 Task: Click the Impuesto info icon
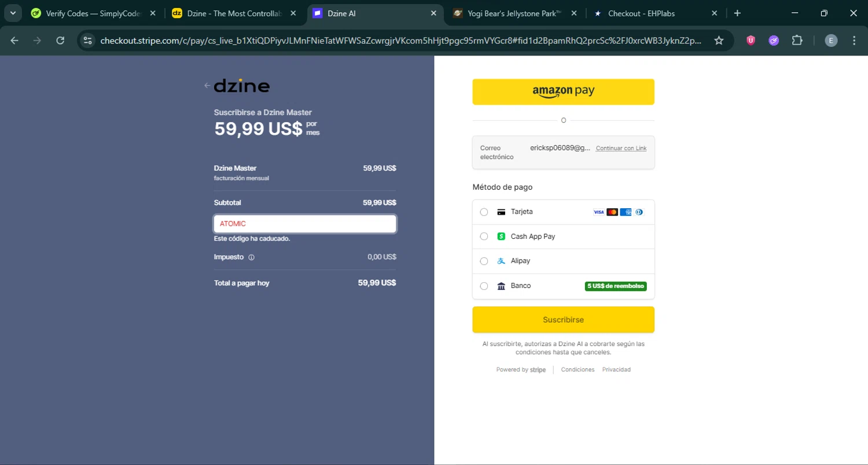(251, 257)
